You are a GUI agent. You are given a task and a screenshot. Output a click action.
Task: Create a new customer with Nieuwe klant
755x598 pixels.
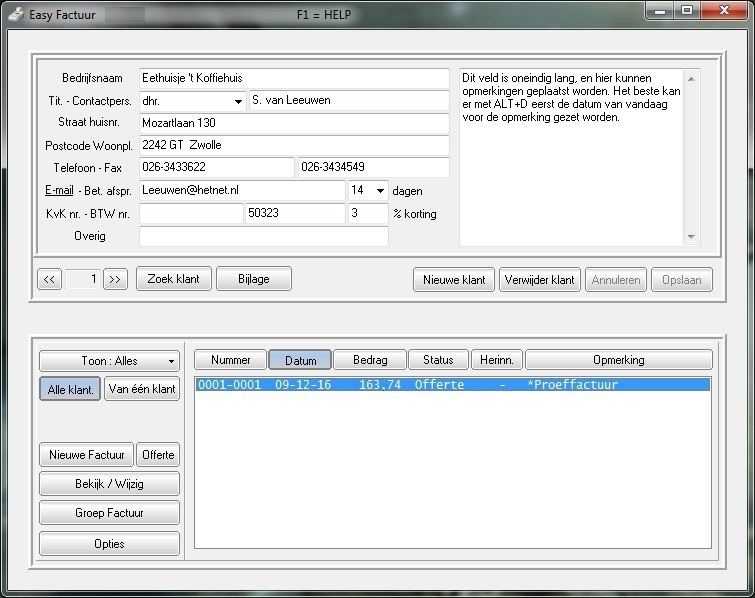pos(454,280)
